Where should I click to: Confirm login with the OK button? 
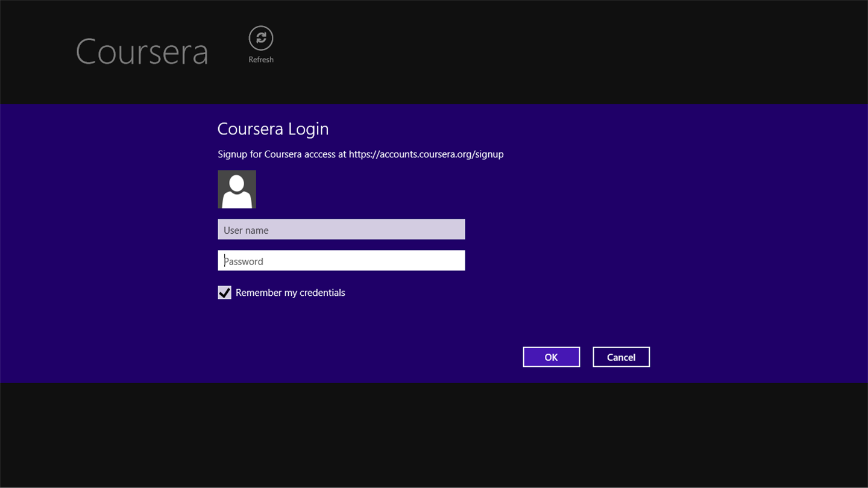[x=551, y=357]
